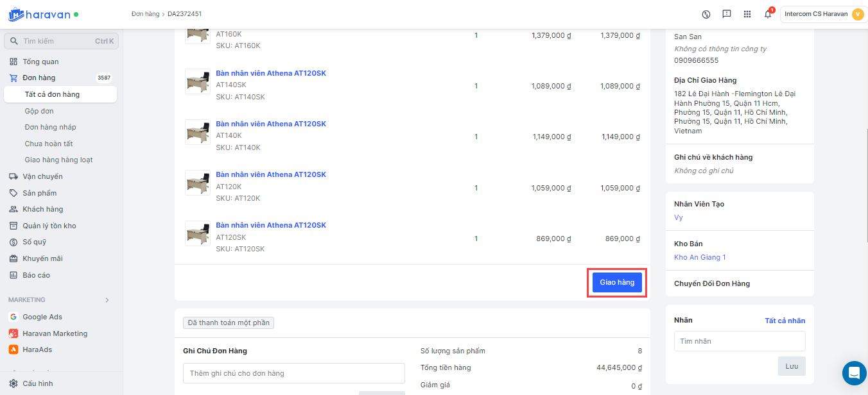Click the Cấu hình gear icon
This screenshot has width=868, height=395.
click(13, 383)
